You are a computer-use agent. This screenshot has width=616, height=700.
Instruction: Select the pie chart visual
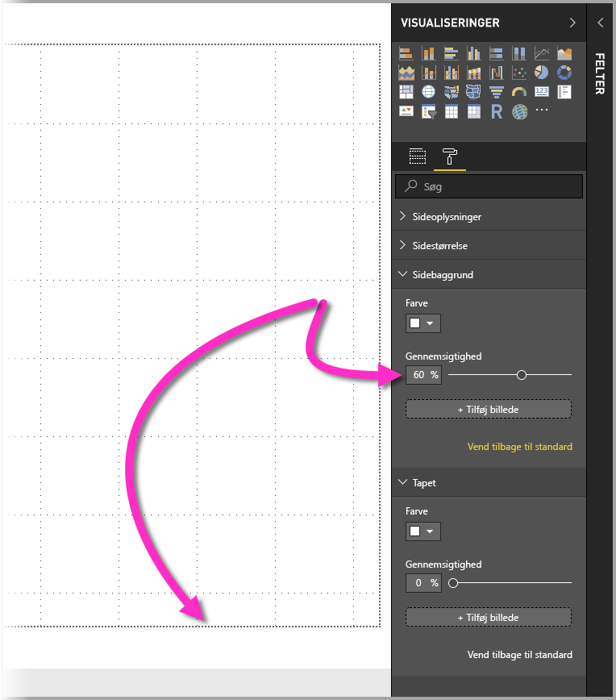[542, 73]
